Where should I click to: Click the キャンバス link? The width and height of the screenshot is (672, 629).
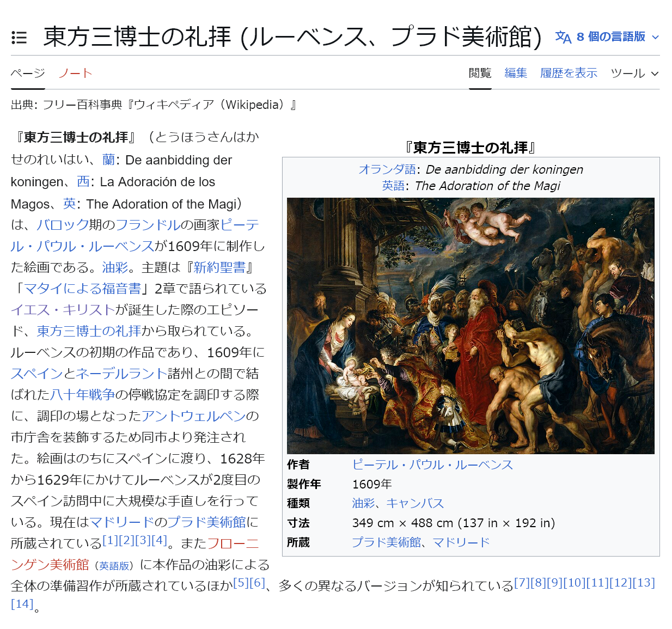pos(415,503)
